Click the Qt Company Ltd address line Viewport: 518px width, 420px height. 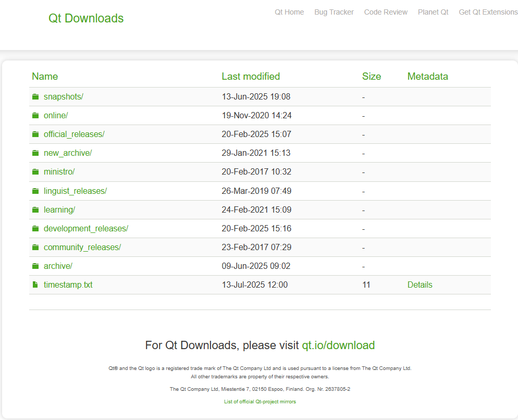(260, 389)
